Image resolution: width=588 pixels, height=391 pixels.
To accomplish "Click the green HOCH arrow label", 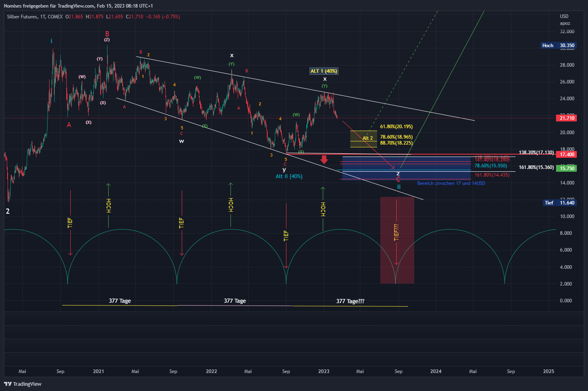I will [323, 209].
